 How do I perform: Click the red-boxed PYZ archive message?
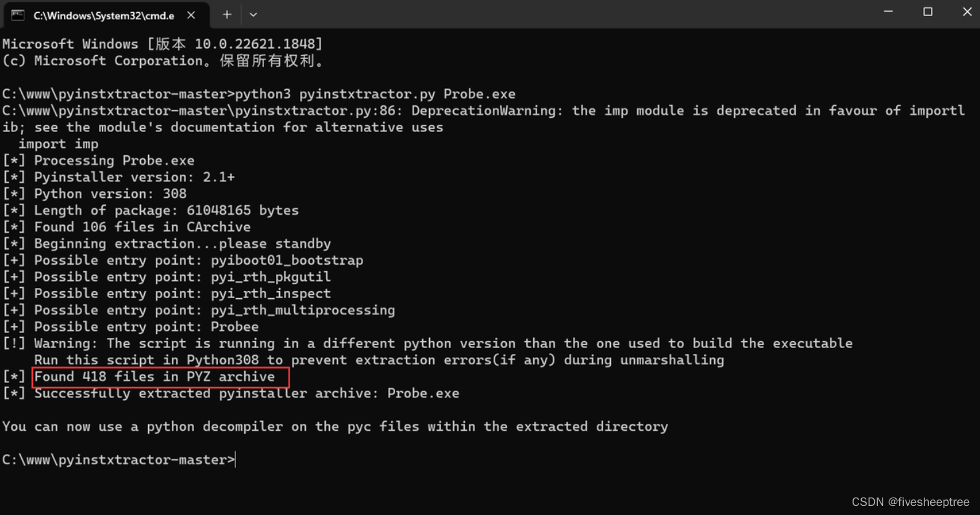coord(160,377)
